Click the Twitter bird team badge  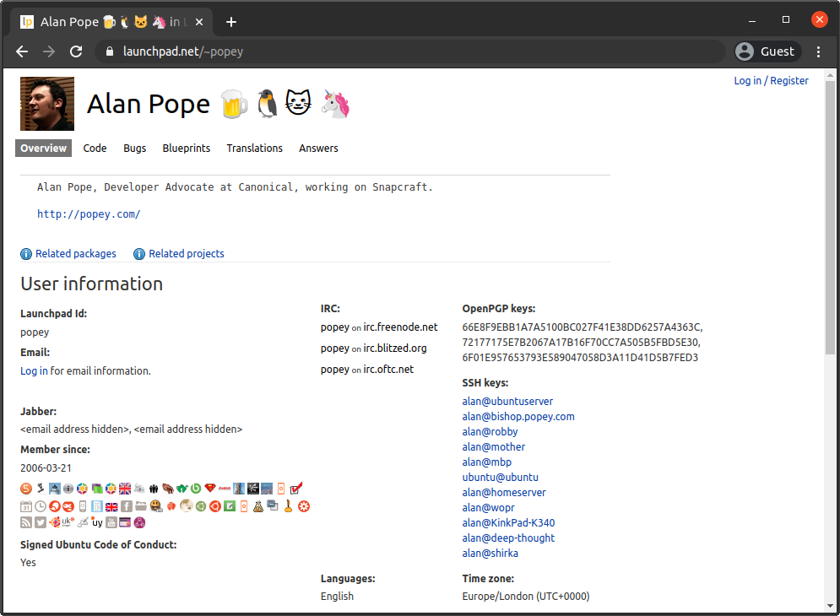click(41, 523)
